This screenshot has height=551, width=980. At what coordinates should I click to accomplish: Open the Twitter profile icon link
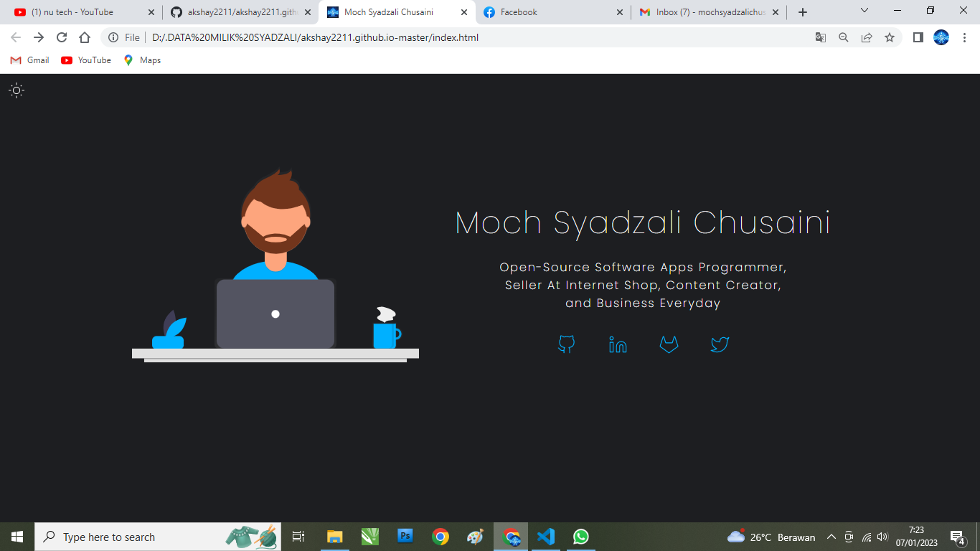pyautogui.click(x=720, y=344)
